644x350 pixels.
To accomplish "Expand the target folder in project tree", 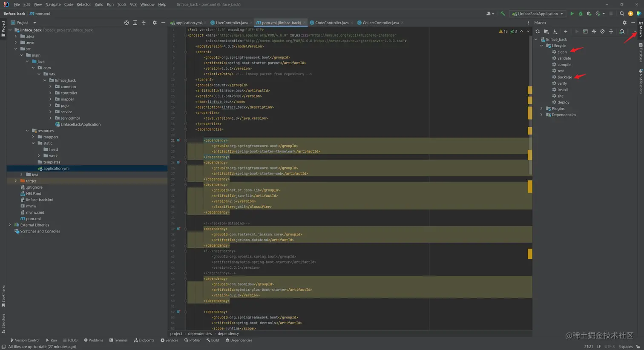I will (16, 181).
